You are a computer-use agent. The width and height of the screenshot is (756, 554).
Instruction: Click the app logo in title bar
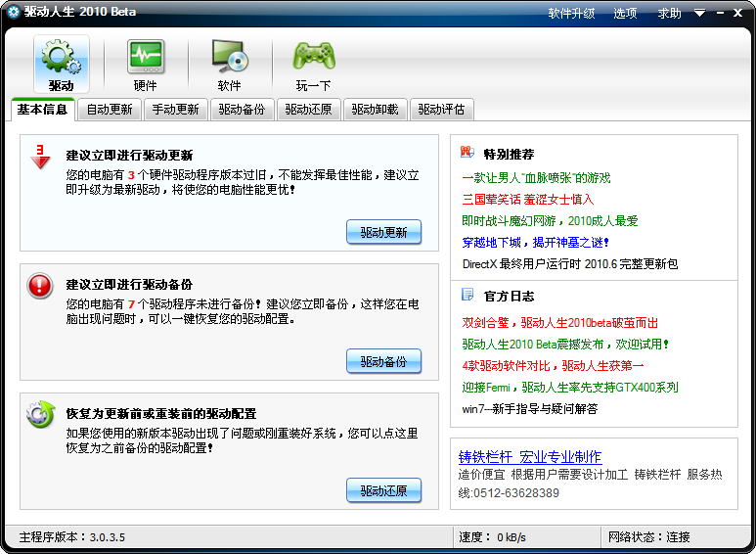[14, 12]
